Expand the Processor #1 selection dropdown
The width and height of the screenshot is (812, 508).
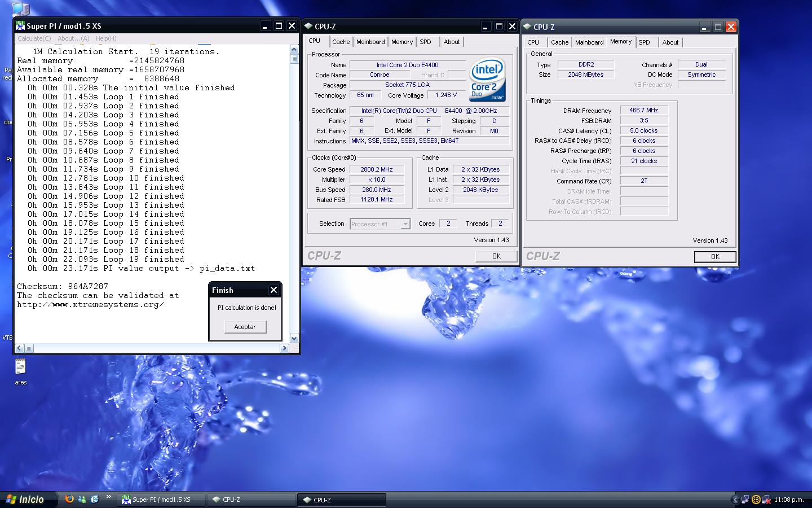pos(405,224)
